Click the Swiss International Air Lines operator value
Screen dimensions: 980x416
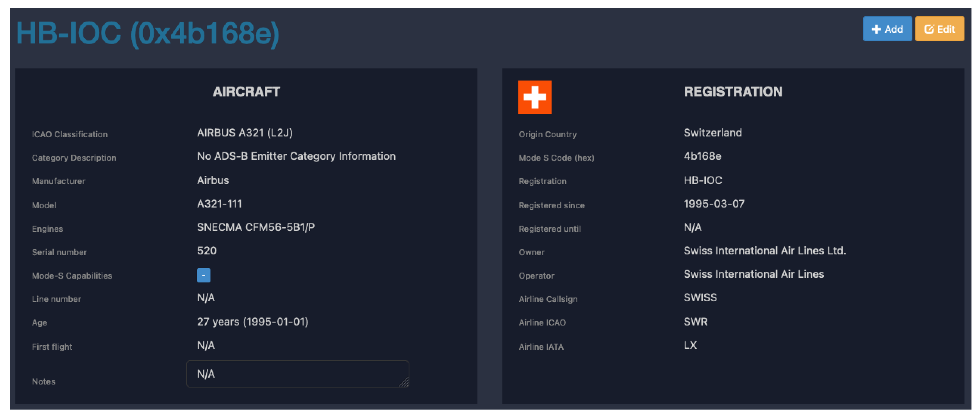[753, 274]
